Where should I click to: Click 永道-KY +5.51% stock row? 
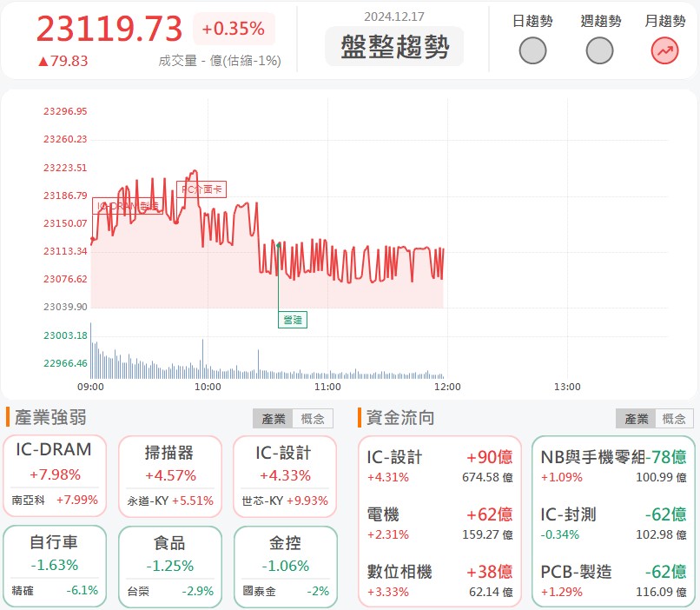click(x=170, y=501)
